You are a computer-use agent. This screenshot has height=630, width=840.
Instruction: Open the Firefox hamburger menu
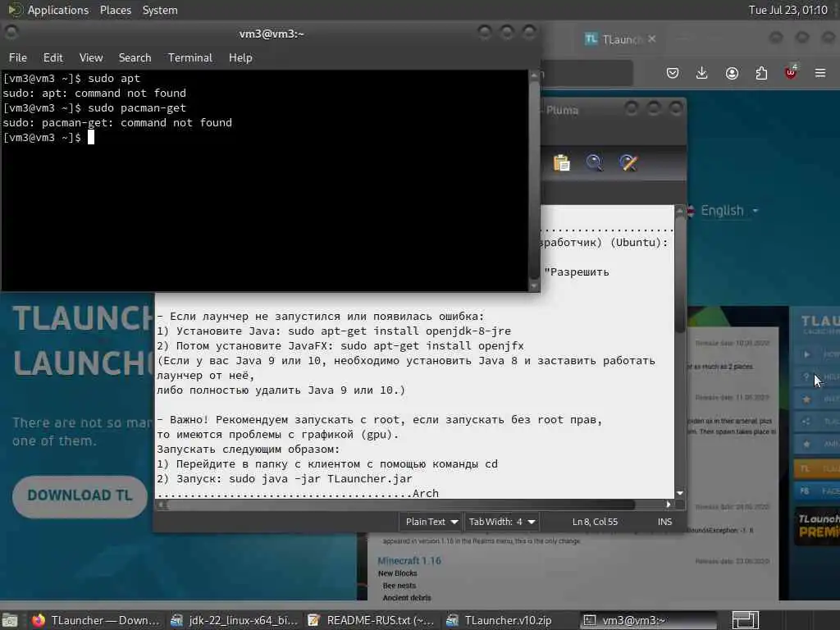click(x=820, y=73)
